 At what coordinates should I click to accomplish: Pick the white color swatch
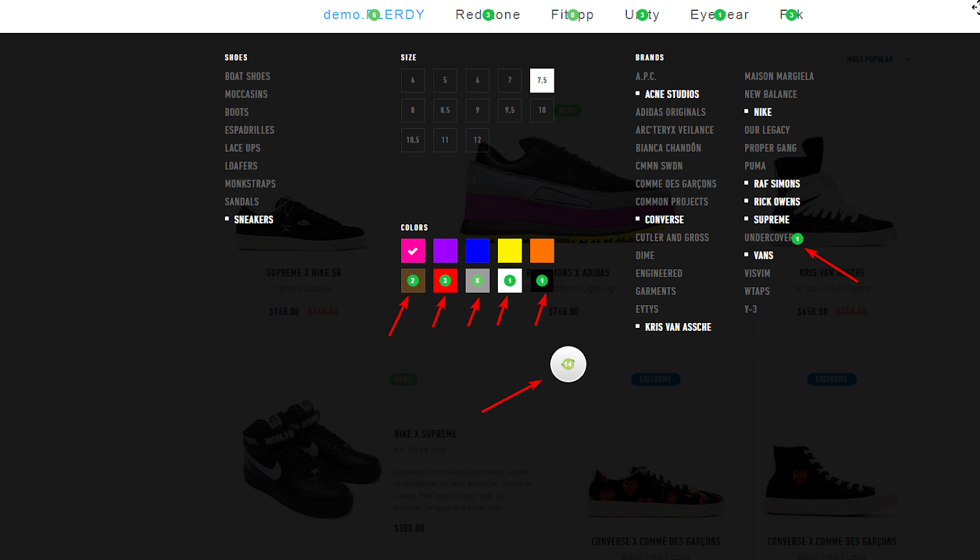510,281
